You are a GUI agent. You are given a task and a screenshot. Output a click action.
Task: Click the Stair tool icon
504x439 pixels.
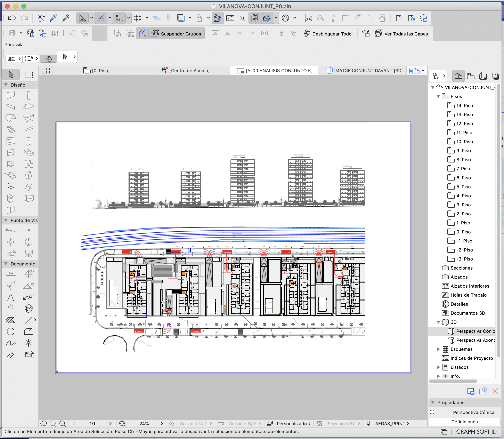[x=10, y=129]
